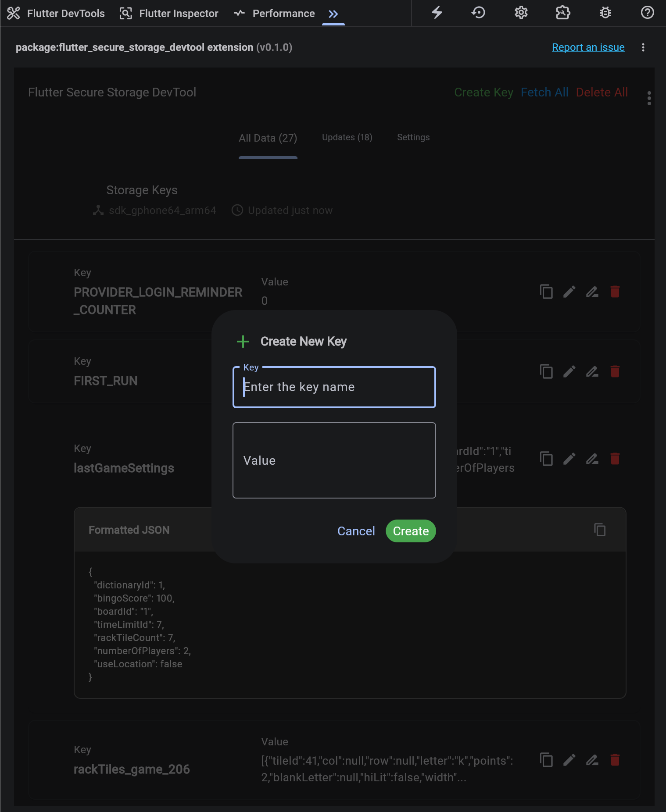Copy the rackTiles_game_206 value

pyautogui.click(x=546, y=760)
